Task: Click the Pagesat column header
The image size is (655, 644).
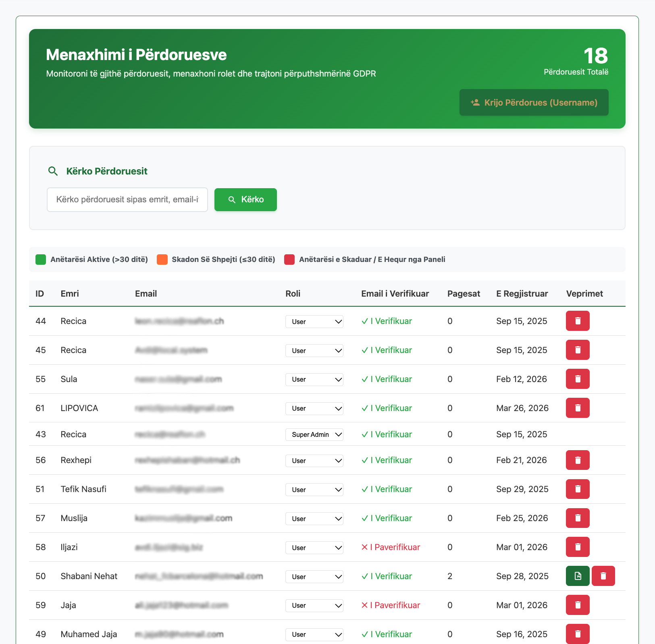Action: (464, 294)
